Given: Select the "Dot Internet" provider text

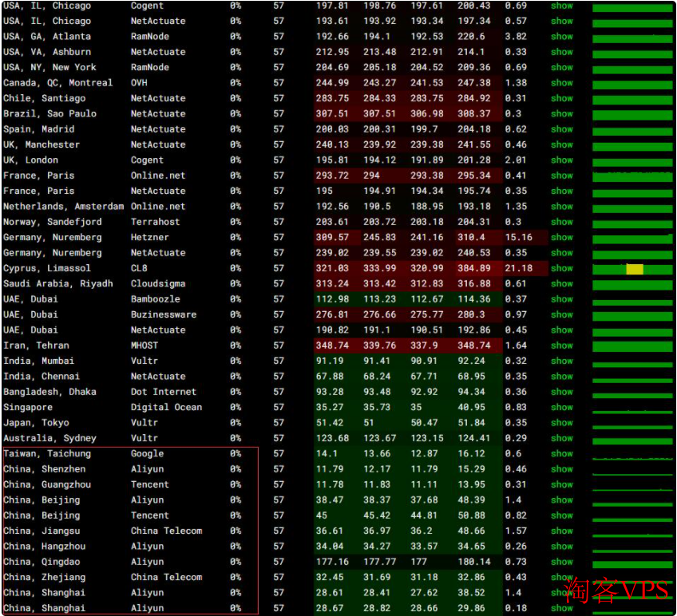Looking at the screenshot, I should (164, 392).
